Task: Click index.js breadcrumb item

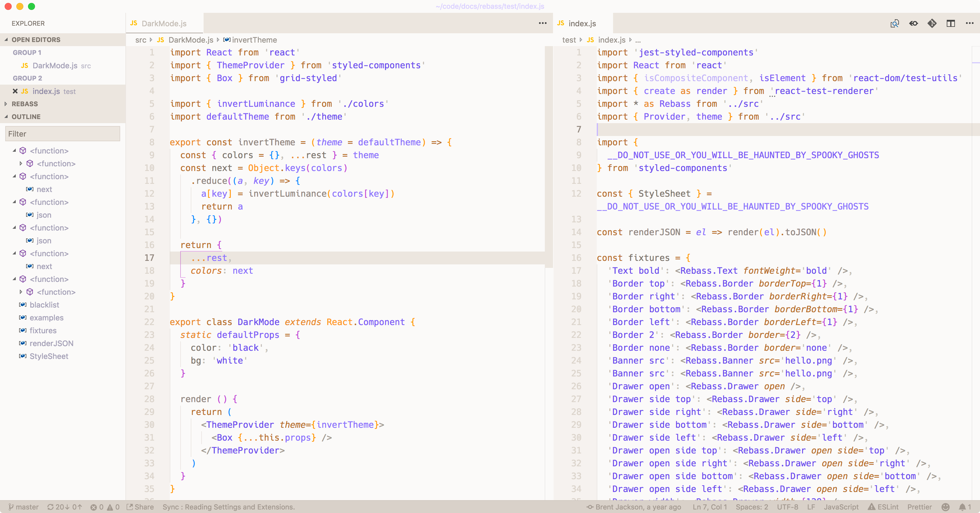Action: [x=611, y=40]
